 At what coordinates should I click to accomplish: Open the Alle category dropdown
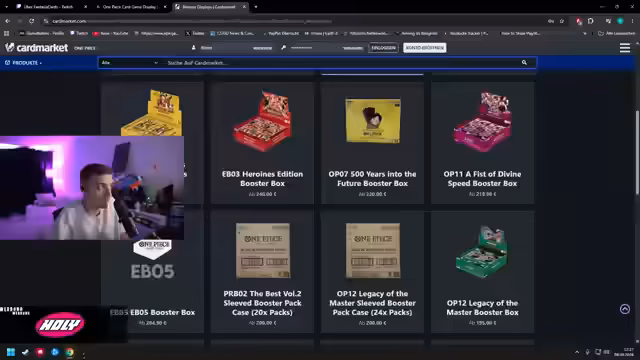[x=129, y=62]
